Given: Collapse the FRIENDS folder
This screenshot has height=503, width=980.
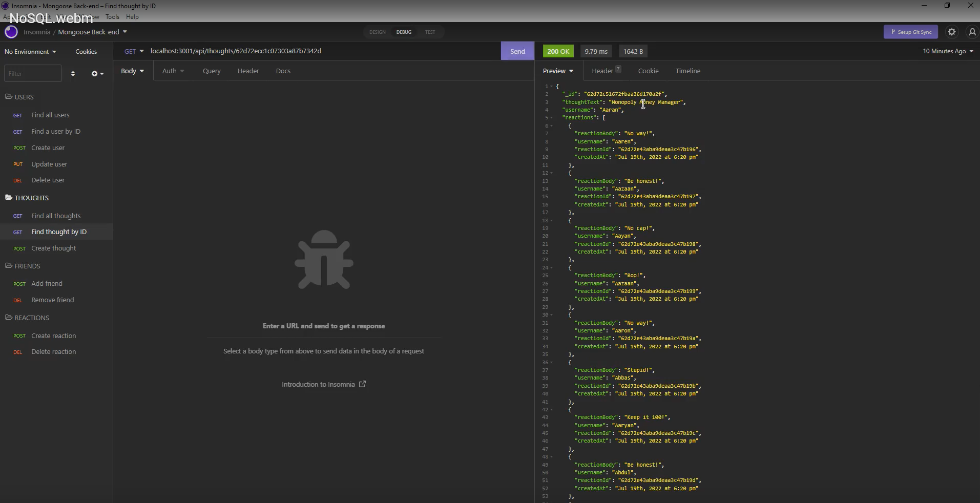Looking at the screenshot, I should (x=23, y=266).
